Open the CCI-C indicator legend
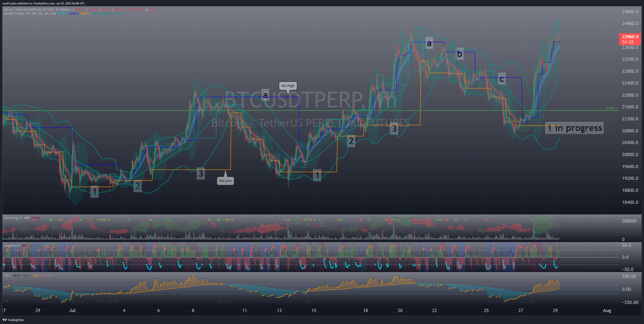The width and height of the screenshot is (644, 324). click(8, 276)
